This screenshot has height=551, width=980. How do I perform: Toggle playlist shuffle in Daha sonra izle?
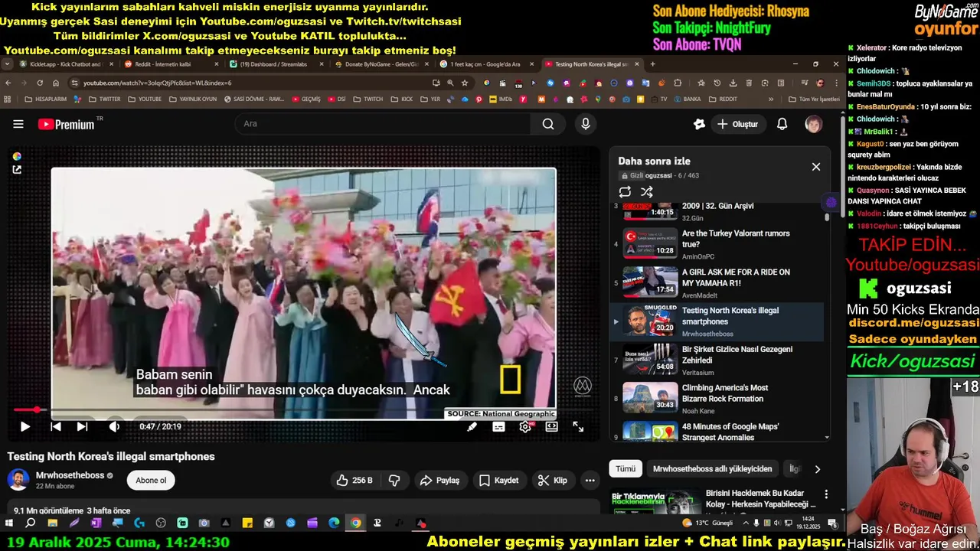(x=647, y=192)
